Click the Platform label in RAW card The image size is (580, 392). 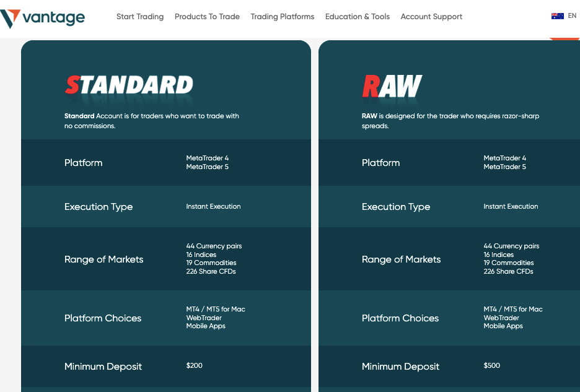point(380,163)
